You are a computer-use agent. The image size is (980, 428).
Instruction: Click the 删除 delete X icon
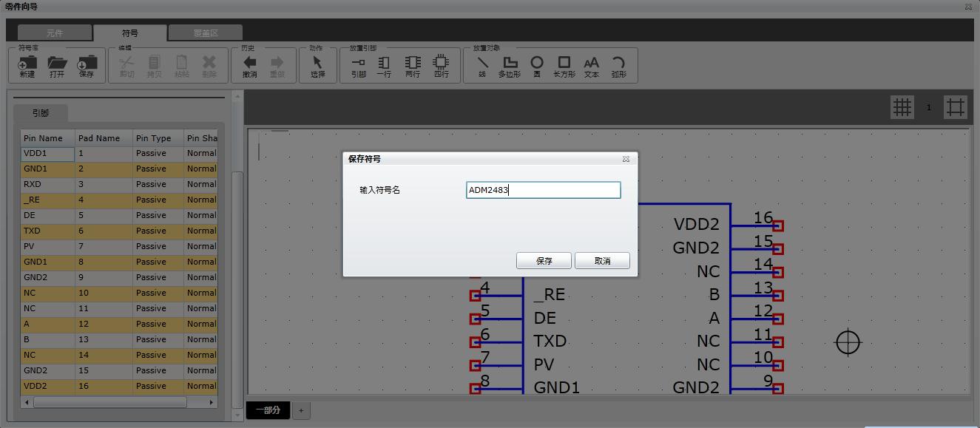[x=209, y=66]
